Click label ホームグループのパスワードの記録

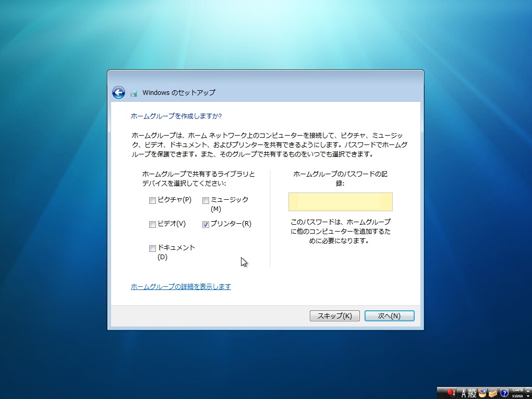click(340, 178)
